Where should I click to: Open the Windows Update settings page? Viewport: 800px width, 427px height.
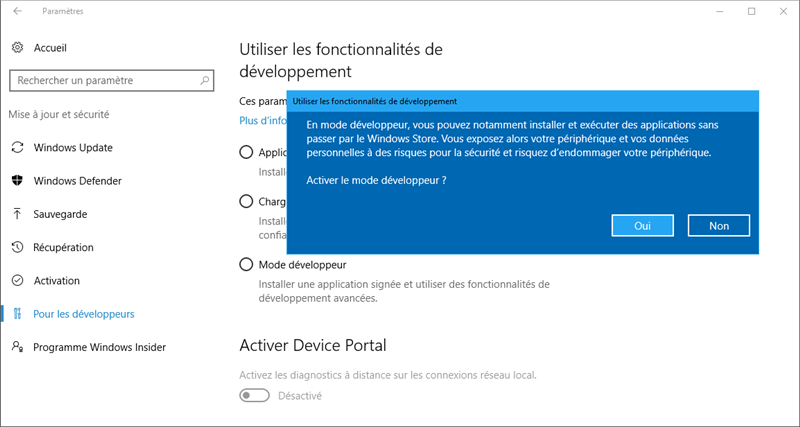pyautogui.click(x=73, y=147)
